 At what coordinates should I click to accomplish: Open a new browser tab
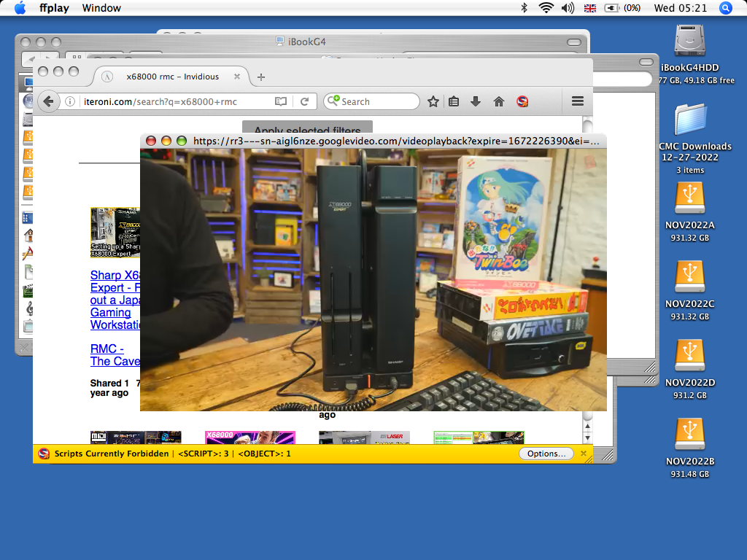[x=260, y=77]
